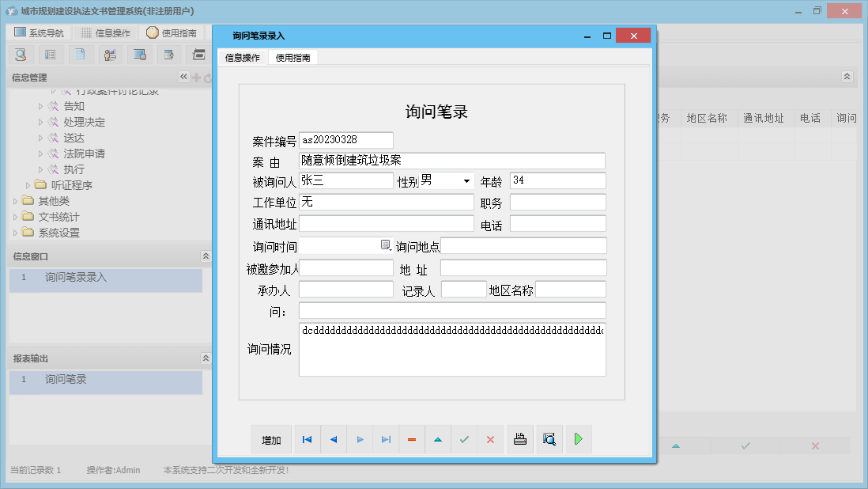Switch to the 使用指南 tab in the dialog

294,57
